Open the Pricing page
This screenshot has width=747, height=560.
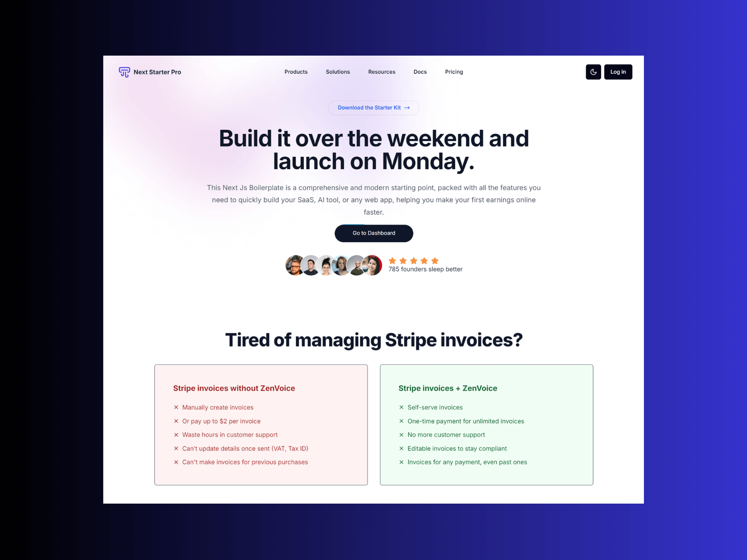(x=454, y=72)
